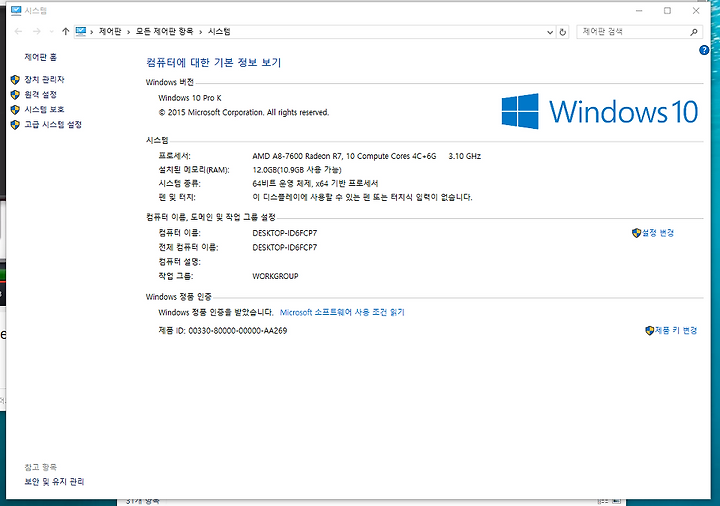Expand chevron after 제어판 breadcrumb

[x=129, y=32]
